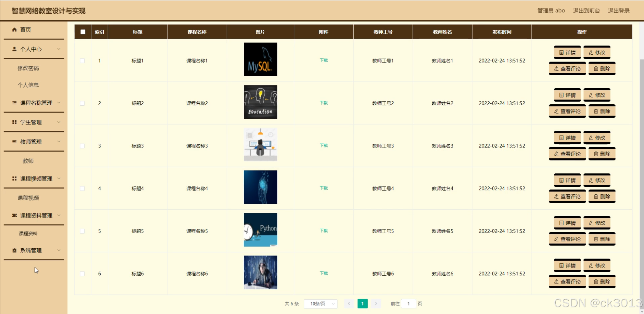Download the attachment for row 标题5
Viewport: 644px width, 314px height.
(324, 231)
